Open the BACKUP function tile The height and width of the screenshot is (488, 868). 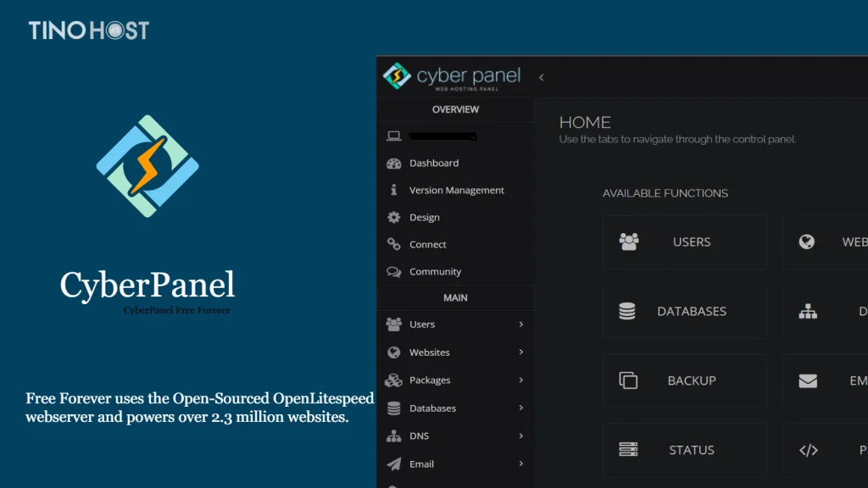tap(685, 380)
